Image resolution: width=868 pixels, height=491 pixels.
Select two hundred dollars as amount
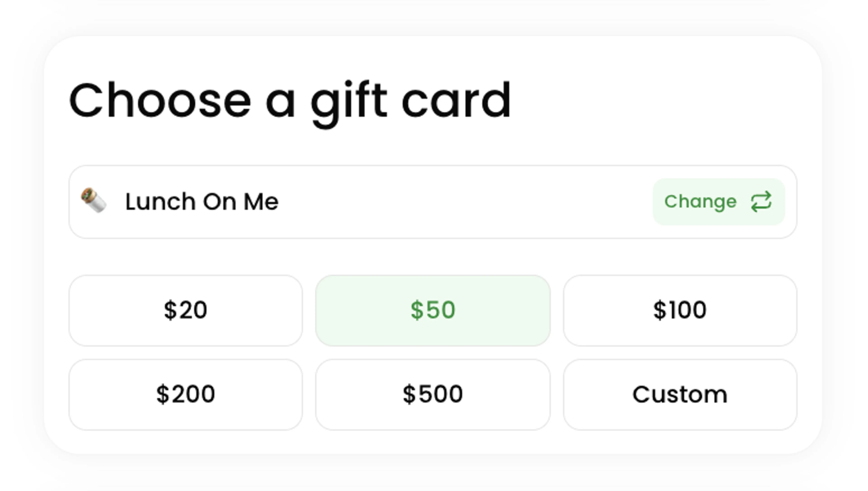click(186, 395)
